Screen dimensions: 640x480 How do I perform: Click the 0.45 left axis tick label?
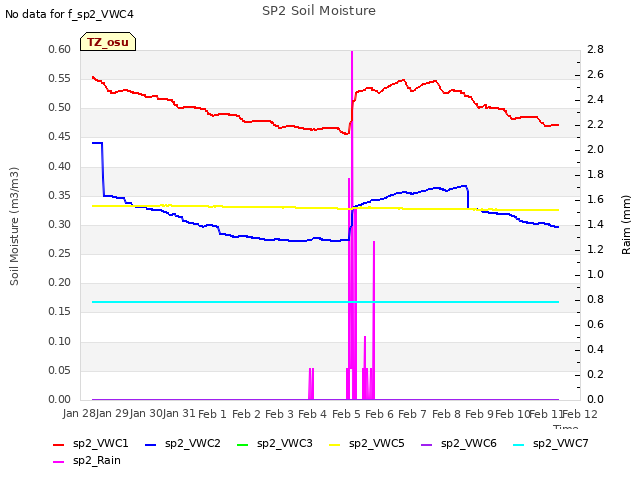tap(60, 137)
